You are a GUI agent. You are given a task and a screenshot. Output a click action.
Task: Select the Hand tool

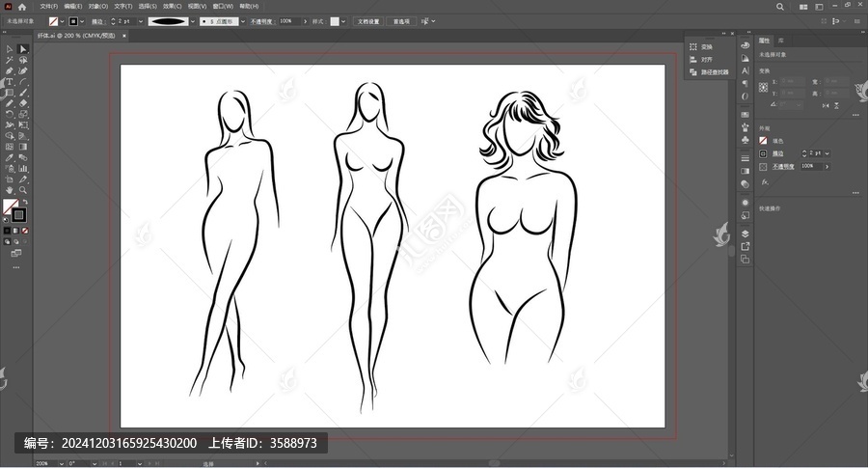(x=10, y=190)
